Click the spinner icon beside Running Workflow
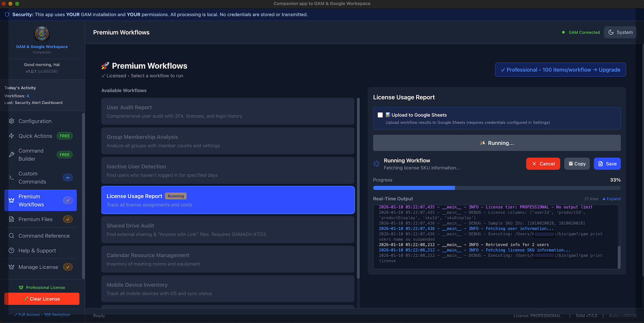This screenshot has width=644, height=323. click(376, 164)
